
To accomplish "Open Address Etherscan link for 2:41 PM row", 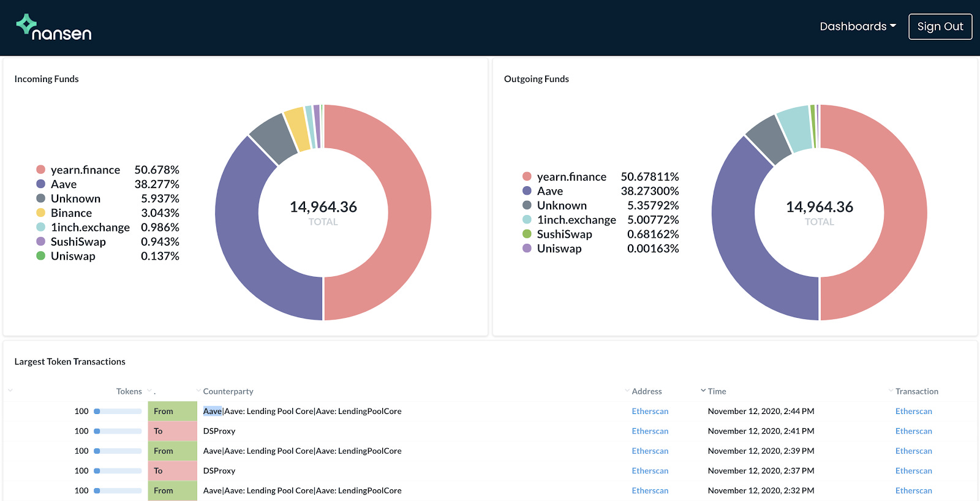I will point(650,431).
